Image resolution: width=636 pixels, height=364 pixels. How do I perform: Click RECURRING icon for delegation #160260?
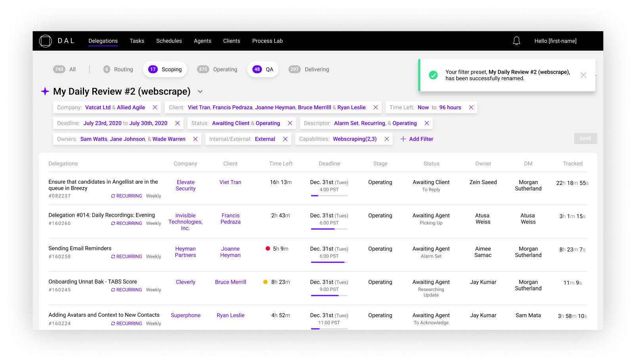click(113, 223)
